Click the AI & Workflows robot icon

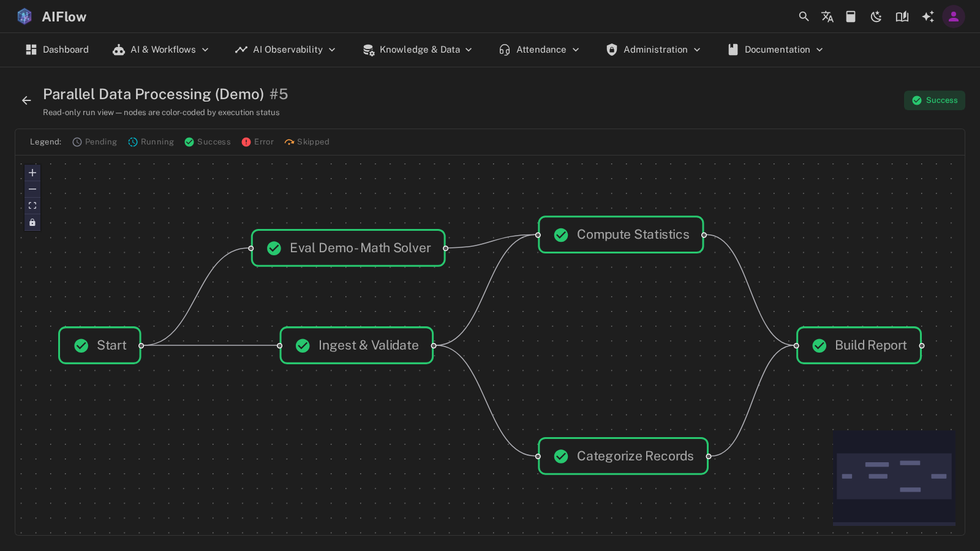pos(119,50)
